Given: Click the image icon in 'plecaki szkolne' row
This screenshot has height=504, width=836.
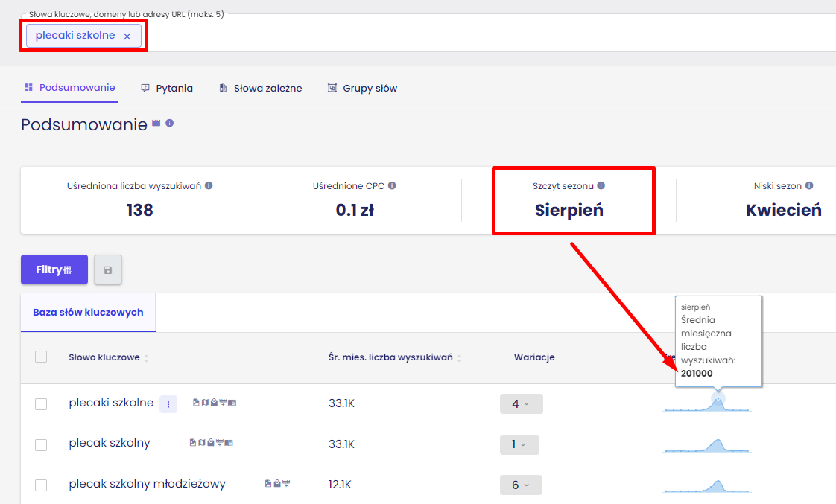Looking at the screenshot, I should click(x=196, y=403).
